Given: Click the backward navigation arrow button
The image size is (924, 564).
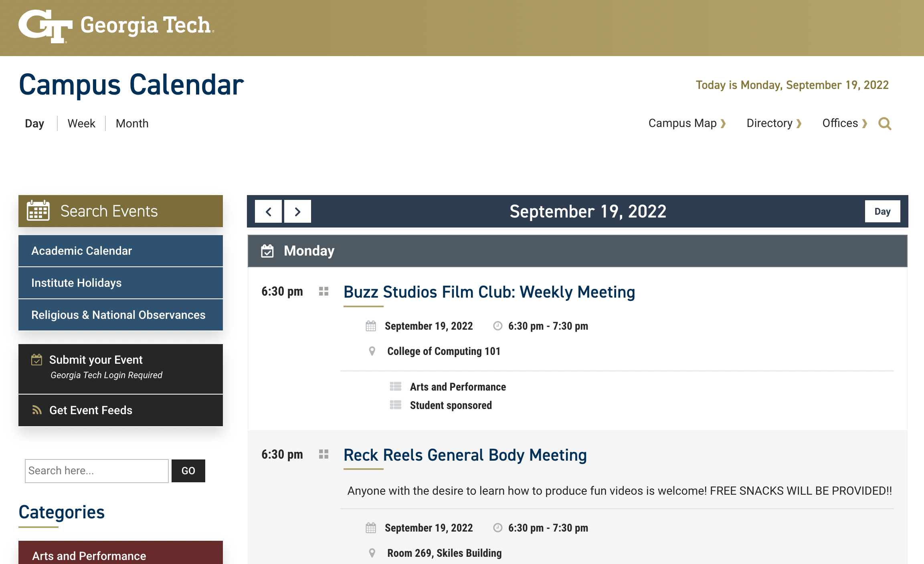Looking at the screenshot, I should point(269,211).
